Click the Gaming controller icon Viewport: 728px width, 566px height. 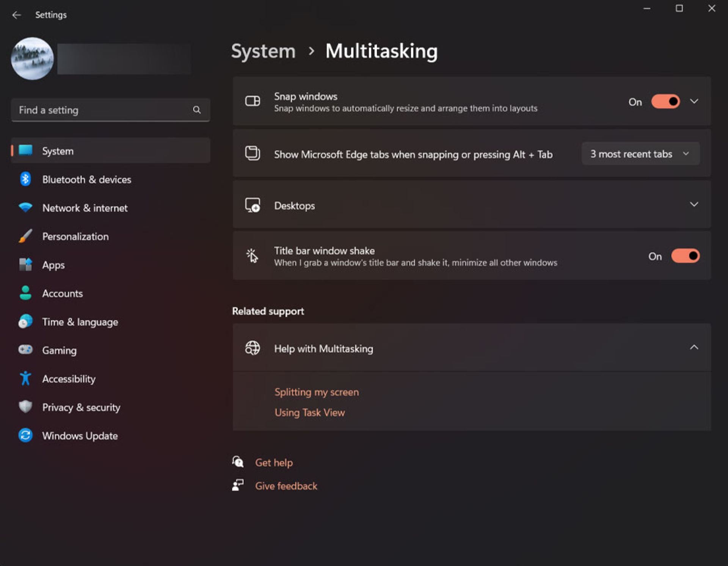coord(25,350)
